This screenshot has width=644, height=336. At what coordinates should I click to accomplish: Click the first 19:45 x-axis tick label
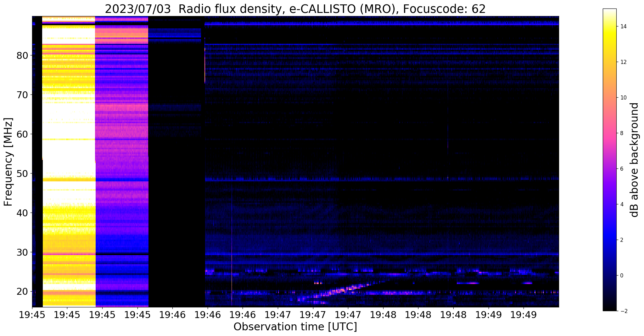pos(32,314)
